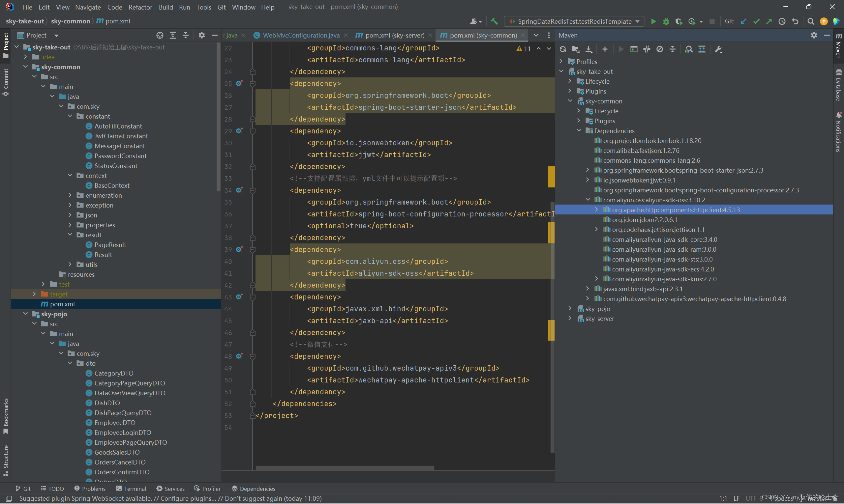
Task: Build project with hammer icon
Action: pyautogui.click(x=494, y=21)
